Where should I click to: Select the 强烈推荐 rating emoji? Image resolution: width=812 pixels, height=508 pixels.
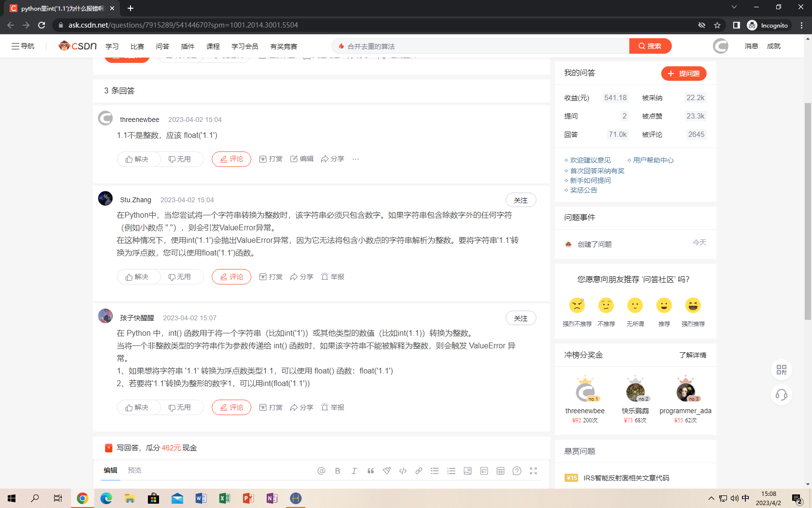point(693,306)
